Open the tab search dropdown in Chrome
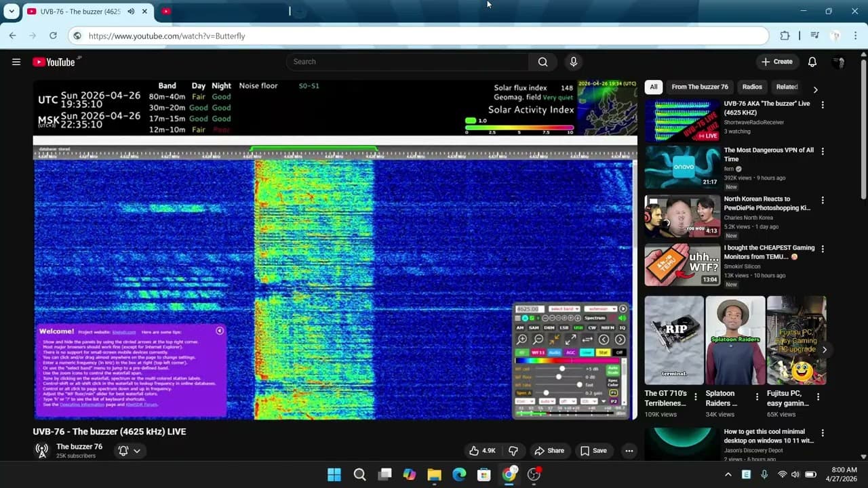868x488 pixels. [x=12, y=12]
